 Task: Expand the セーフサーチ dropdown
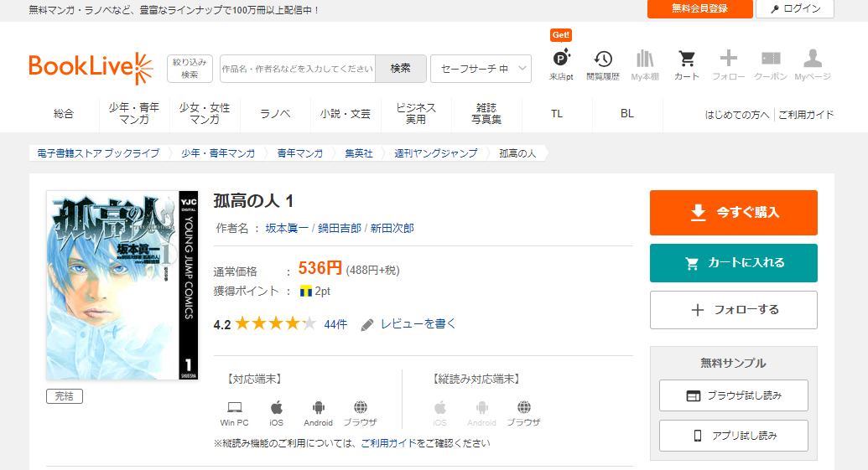(x=481, y=69)
